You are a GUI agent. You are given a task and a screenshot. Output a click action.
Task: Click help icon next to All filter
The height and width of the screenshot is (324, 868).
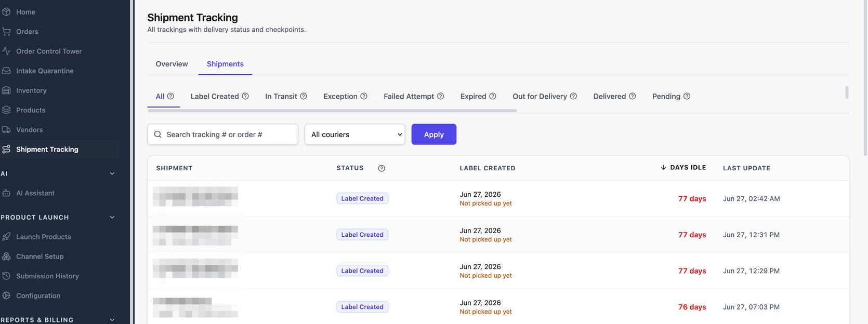(170, 96)
